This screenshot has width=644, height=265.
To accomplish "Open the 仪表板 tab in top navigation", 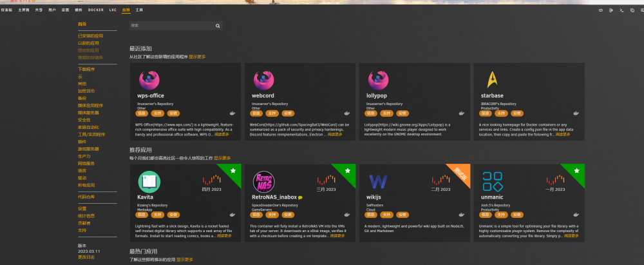I will [6, 10].
